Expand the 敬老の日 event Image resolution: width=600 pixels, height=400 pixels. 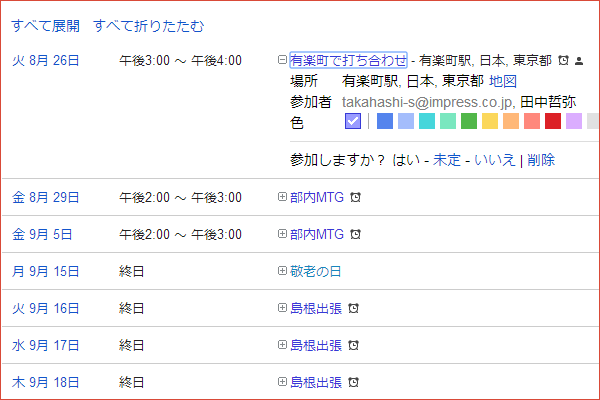pyautogui.click(x=282, y=271)
